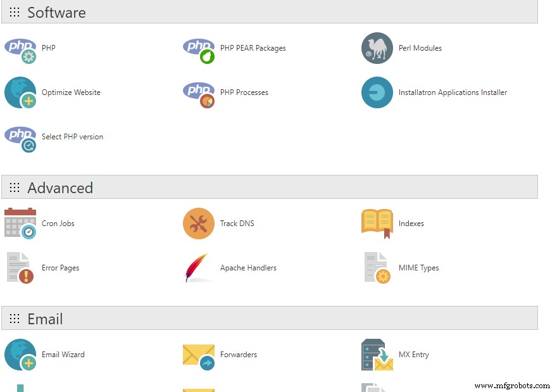Open the PHP Processes icon
The width and height of the screenshot is (557, 392).
pos(199,93)
